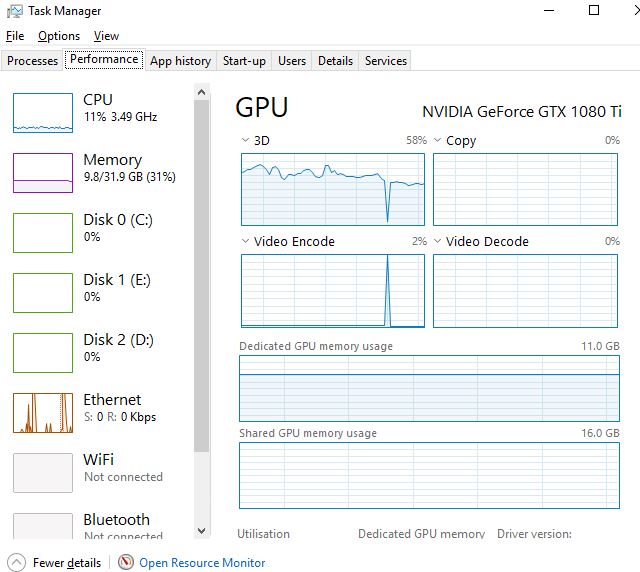Select the Ethernet throughput mini graph
The width and height of the screenshot is (640, 572).
pos(43,413)
